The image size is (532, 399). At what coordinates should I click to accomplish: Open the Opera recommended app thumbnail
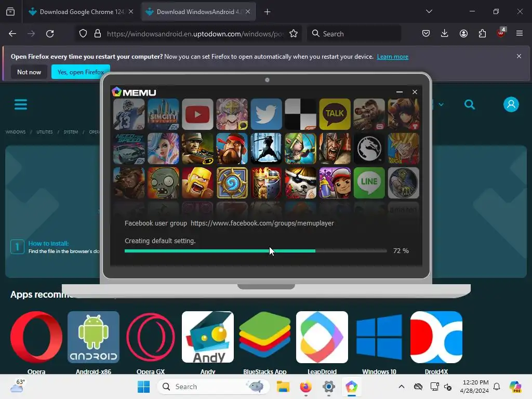pyautogui.click(x=36, y=337)
